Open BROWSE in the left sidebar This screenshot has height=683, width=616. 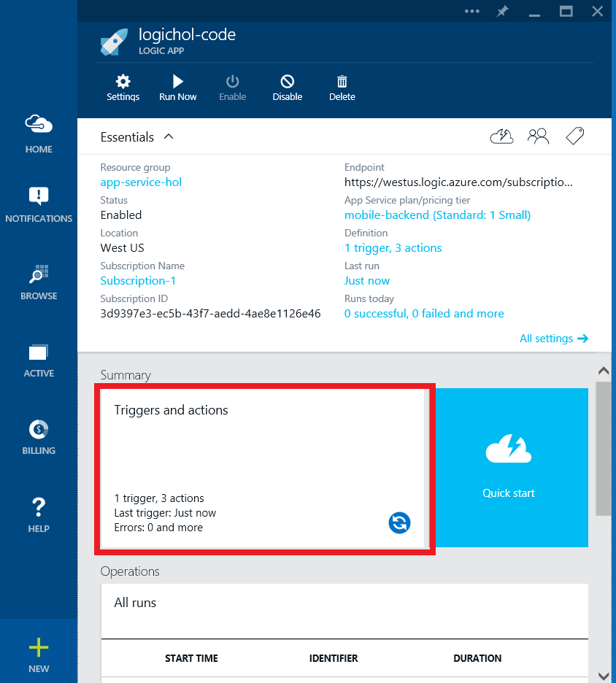tap(39, 282)
